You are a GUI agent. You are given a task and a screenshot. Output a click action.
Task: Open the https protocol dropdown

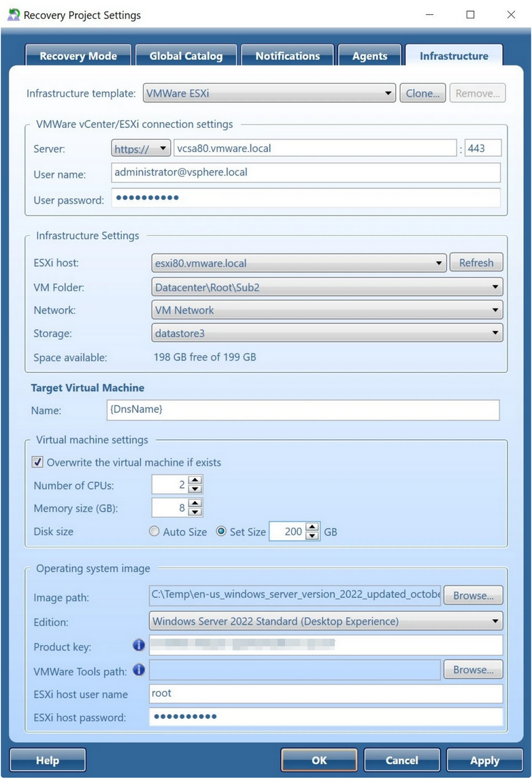163,148
